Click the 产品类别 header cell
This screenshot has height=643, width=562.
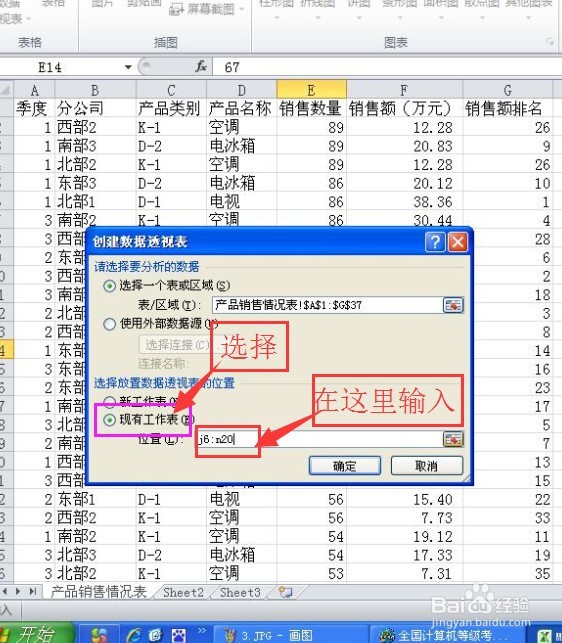171,108
